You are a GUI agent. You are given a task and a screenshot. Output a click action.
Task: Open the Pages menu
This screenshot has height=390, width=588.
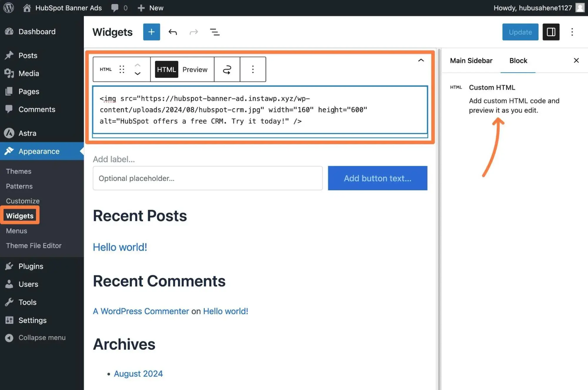(42, 91)
